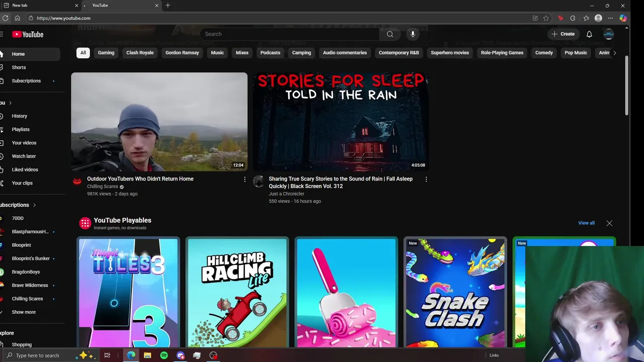644x362 pixels.
Task: Select the 'All' filter chip
Action: point(83,53)
